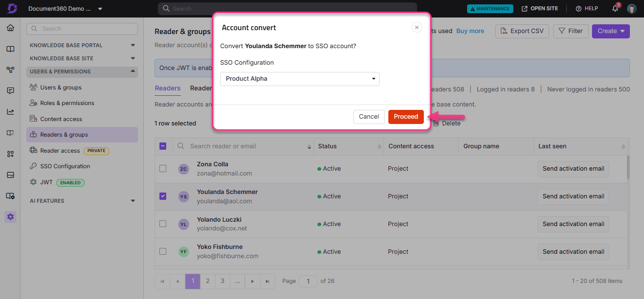The image size is (644, 299).
Task: Open the Categories workflow icon in sidebar
Action: pos(10,70)
